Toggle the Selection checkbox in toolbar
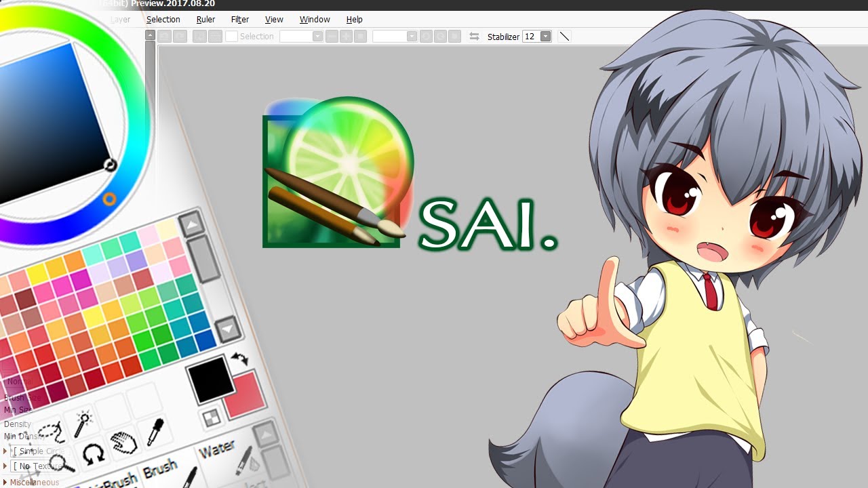Screen dimensions: 868x488 [231, 37]
